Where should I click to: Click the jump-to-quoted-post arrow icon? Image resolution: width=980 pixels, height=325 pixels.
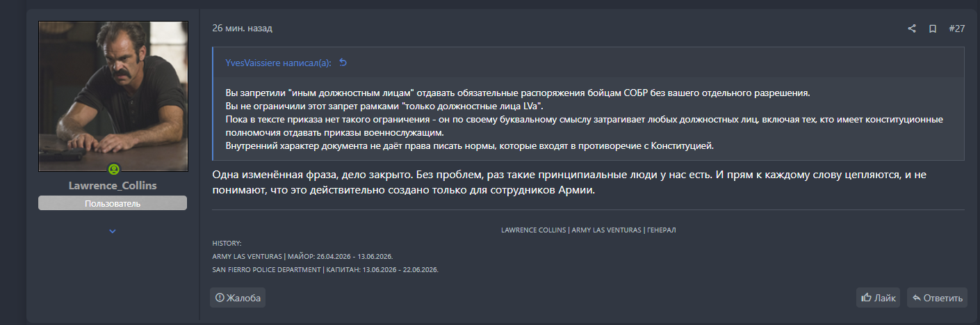[x=343, y=63]
